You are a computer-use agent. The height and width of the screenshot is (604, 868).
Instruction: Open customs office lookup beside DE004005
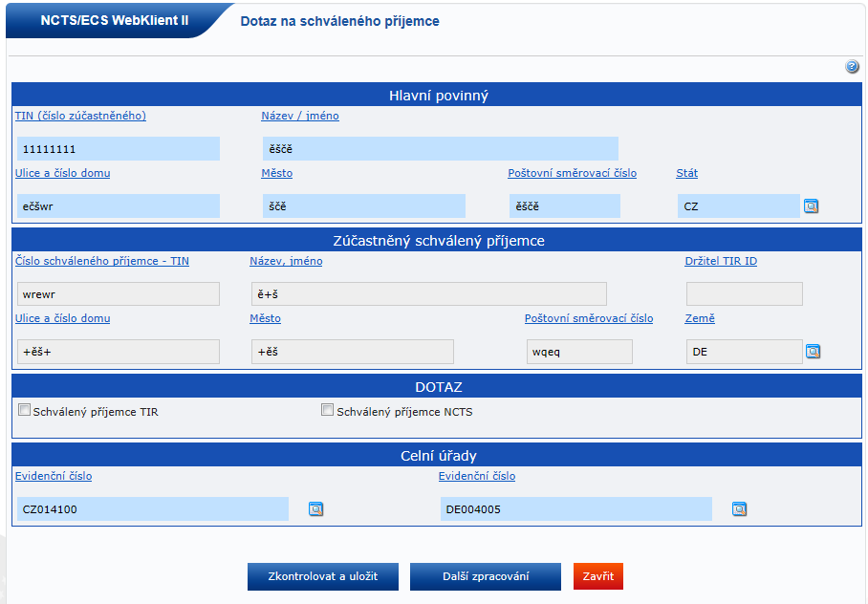click(739, 509)
